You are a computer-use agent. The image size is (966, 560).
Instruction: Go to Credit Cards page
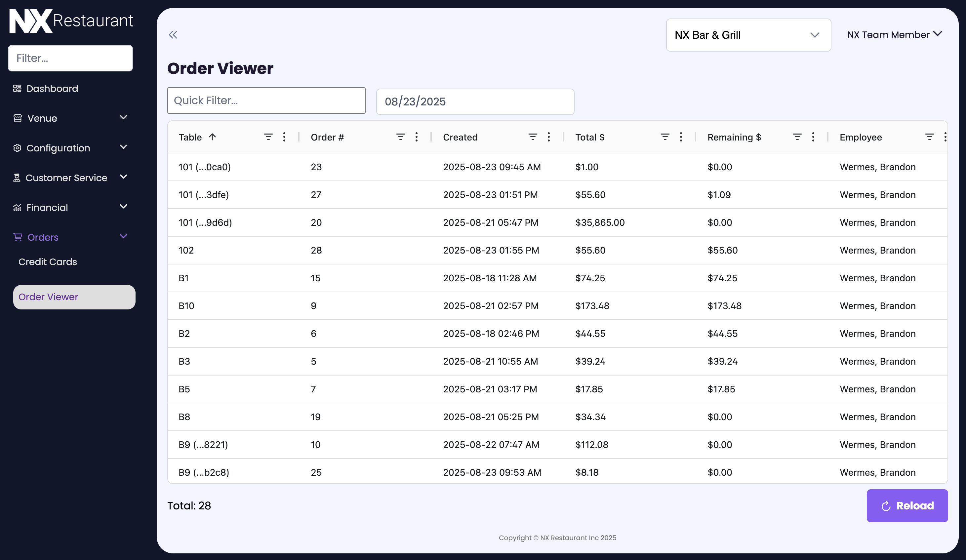(x=48, y=262)
